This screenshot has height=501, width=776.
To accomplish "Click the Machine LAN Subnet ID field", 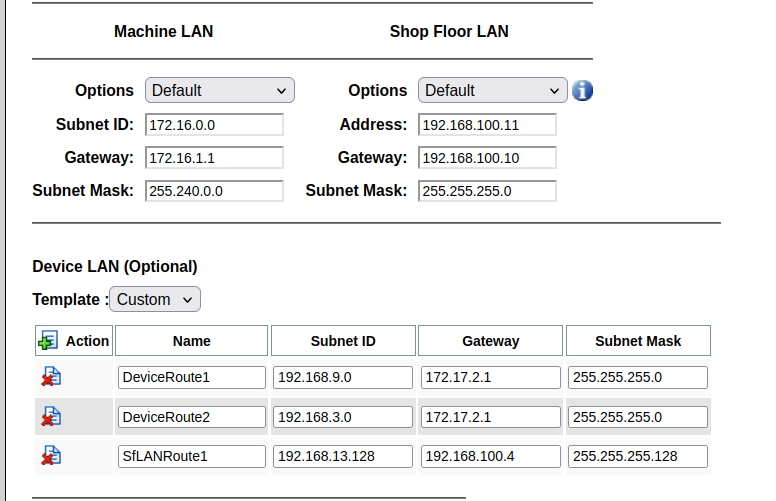I will [x=214, y=125].
